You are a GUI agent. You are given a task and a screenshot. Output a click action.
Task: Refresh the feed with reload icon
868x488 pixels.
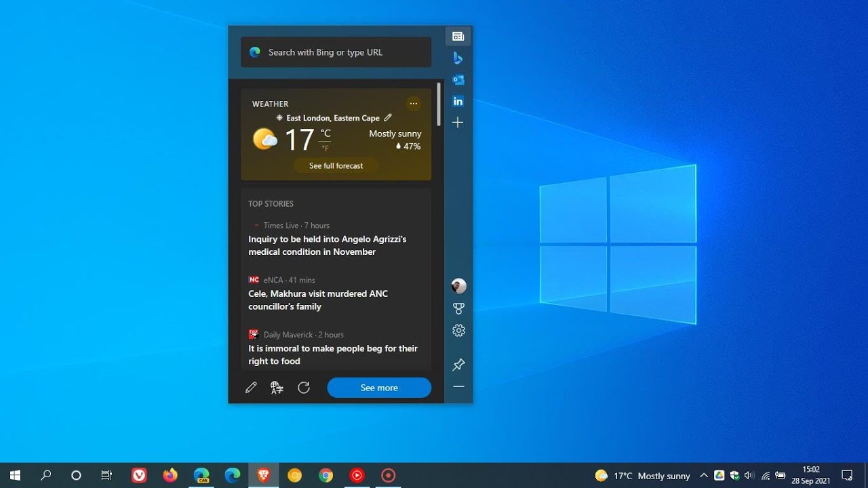coord(304,388)
